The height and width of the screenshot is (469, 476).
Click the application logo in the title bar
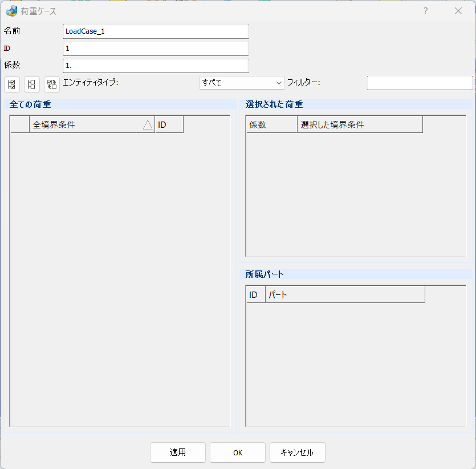tap(11, 11)
